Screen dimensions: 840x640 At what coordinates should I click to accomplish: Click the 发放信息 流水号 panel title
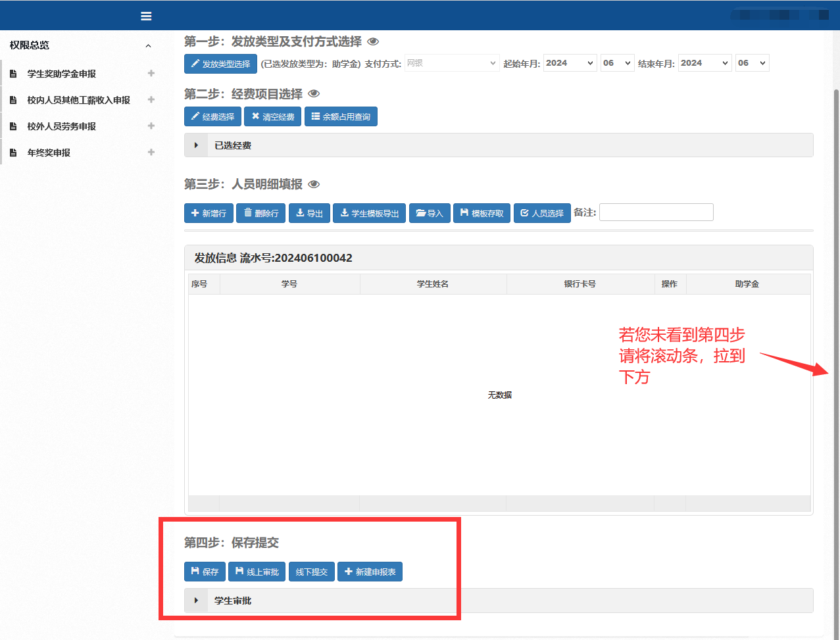coord(273,258)
